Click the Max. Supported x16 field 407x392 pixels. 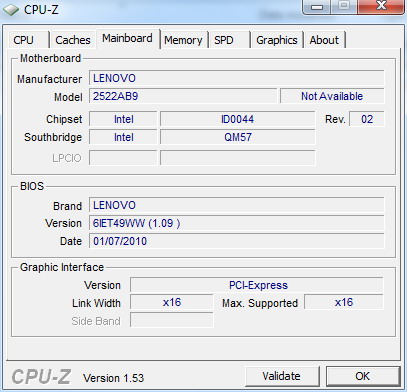point(344,302)
